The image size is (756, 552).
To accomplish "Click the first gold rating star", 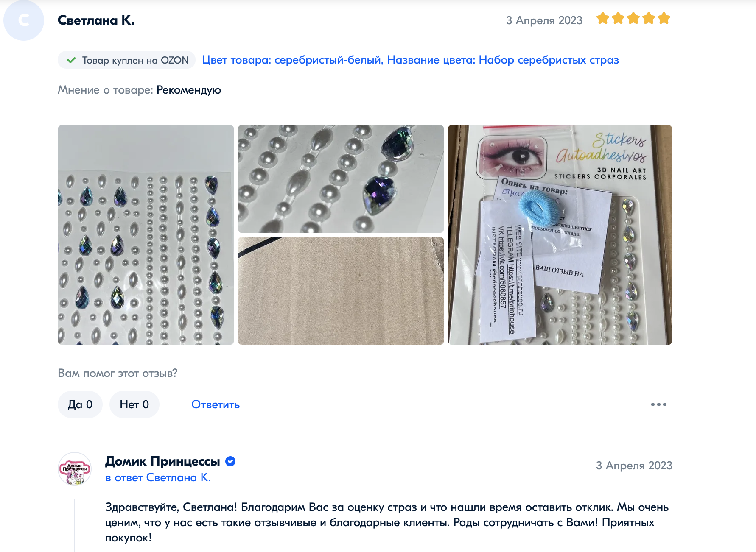I will pos(603,19).
